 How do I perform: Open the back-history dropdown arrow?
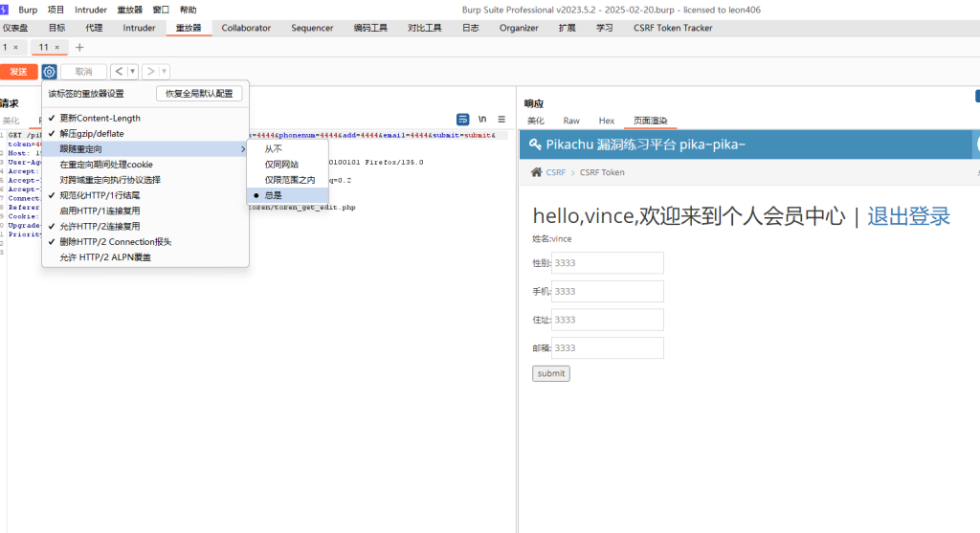(132, 71)
